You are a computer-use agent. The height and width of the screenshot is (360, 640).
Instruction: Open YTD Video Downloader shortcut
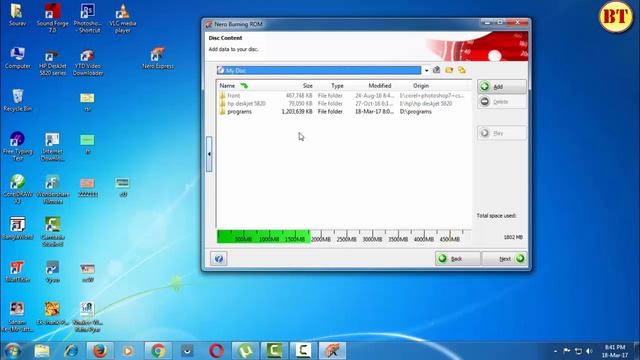click(x=87, y=62)
